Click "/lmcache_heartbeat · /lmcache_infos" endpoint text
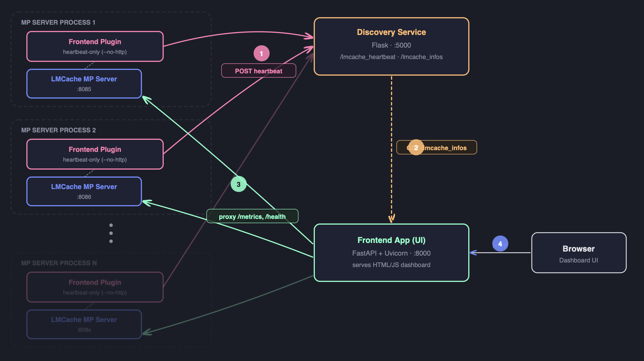 tap(391, 57)
